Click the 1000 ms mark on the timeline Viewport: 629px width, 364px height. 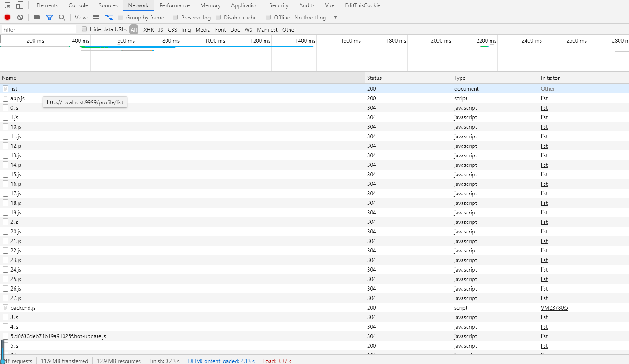[215, 41]
